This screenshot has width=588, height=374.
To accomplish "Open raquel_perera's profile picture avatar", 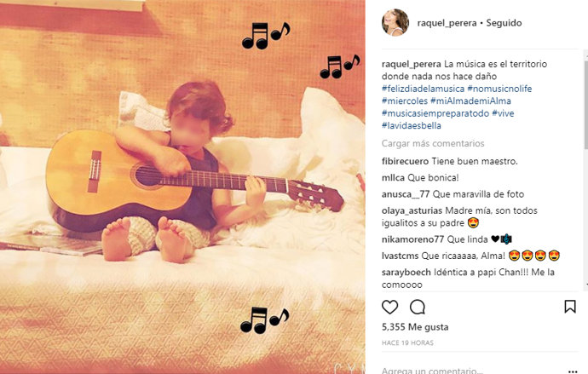I will (395, 22).
